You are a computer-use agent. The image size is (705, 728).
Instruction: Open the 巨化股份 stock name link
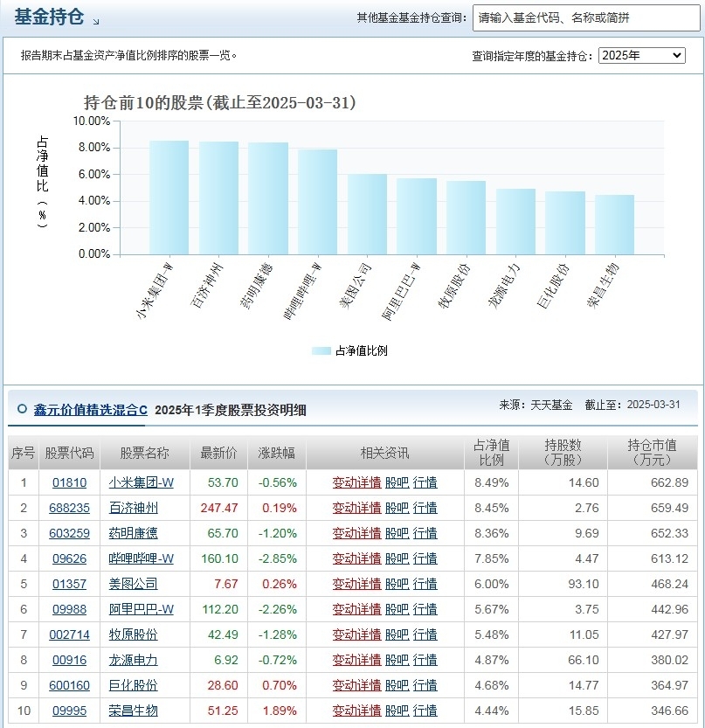pos(133,686)
